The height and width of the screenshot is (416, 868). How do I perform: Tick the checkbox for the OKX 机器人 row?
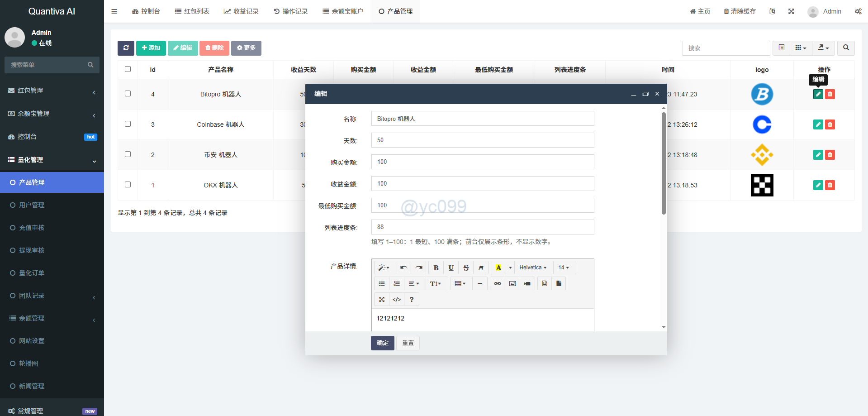point(128,185)
